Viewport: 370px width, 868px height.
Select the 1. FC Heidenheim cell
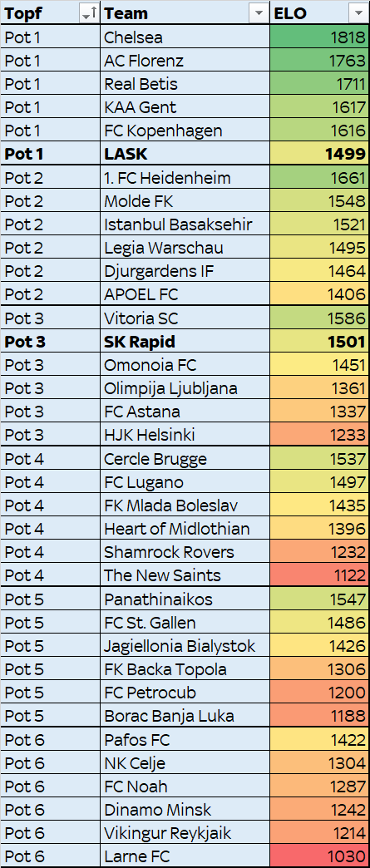185,178
